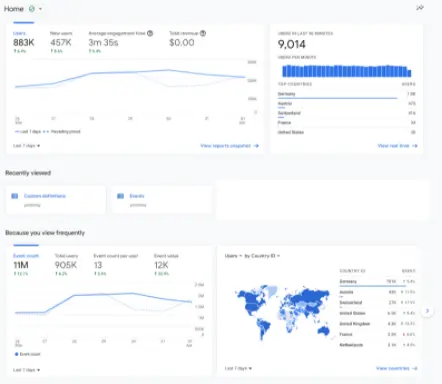This screenshot has height=384, width=442.
Task: Open the Average engagement time help icon
Action: click(150, 33)
